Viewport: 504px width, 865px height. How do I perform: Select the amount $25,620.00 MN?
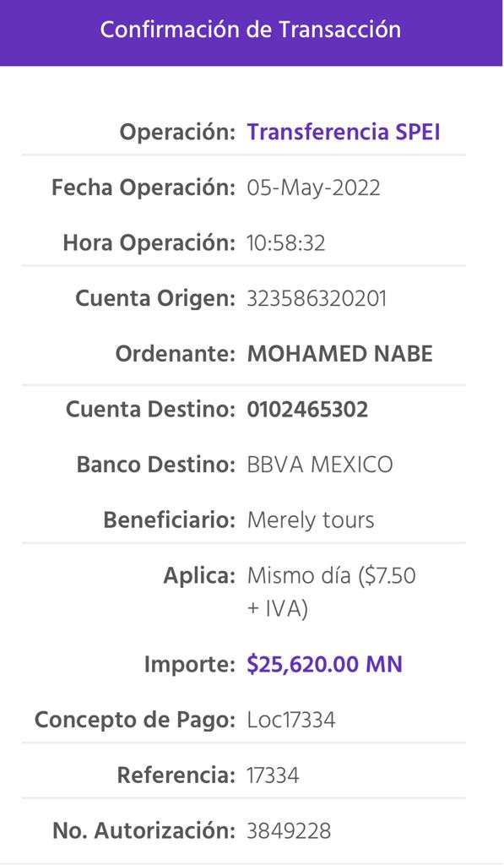point(324,664)
